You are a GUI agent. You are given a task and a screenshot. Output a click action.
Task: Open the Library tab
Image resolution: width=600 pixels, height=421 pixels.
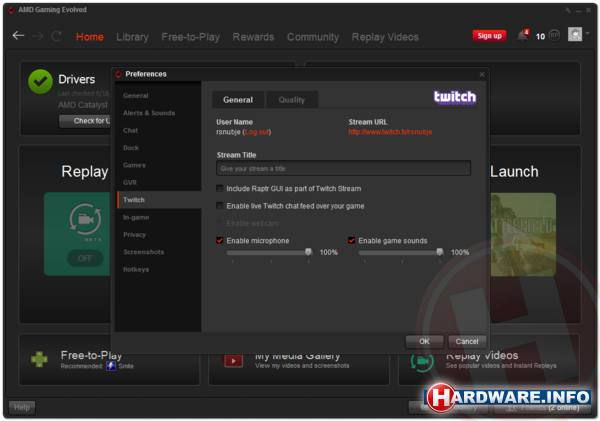[132, 37]
